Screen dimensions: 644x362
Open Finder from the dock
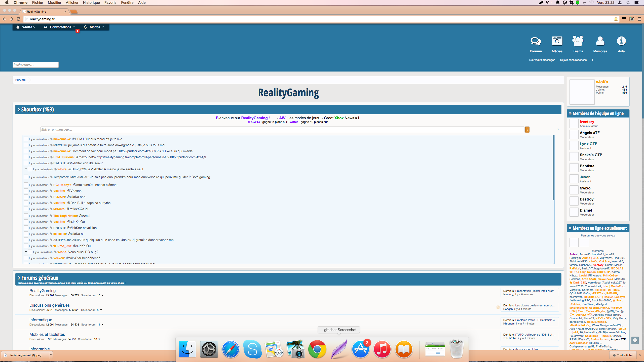[x=187, y=349]
